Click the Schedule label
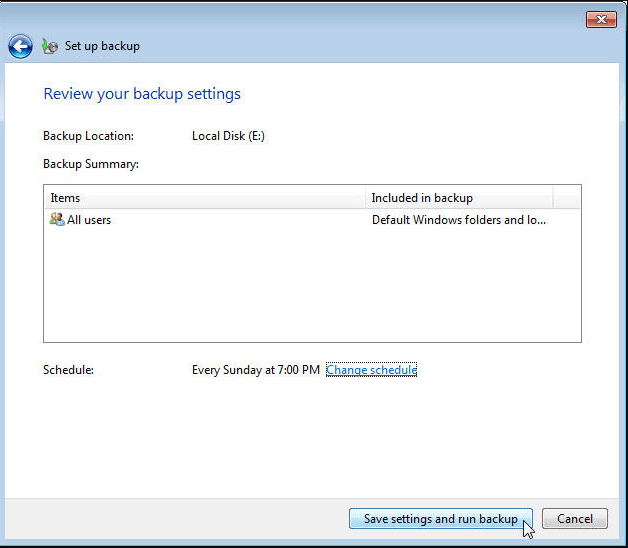The image size is (628, 548). pyautogui.click(x=68, y=370)
